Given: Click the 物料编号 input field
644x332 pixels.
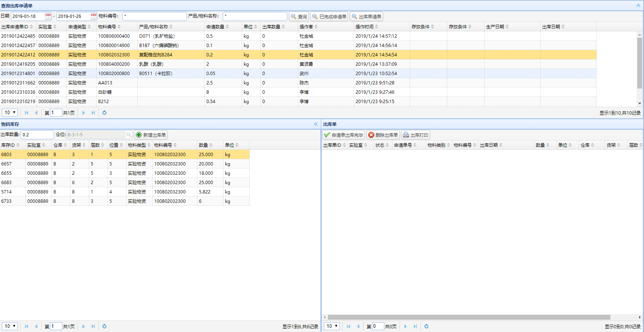Looking at the screenshot, I should click(x=154, y=16).
